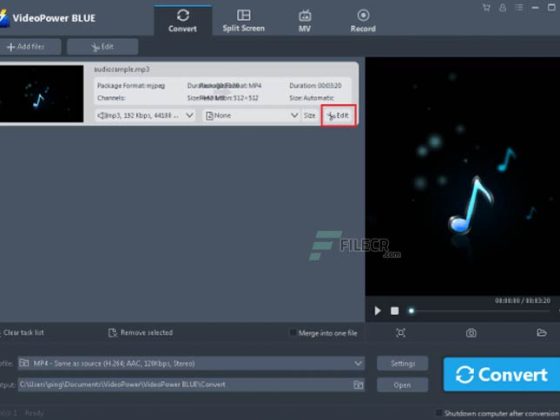The height and width of the screenshot is (420, 560).
Task: Select the audiosample.mp3 thumbnail
Action: [41, 94]
